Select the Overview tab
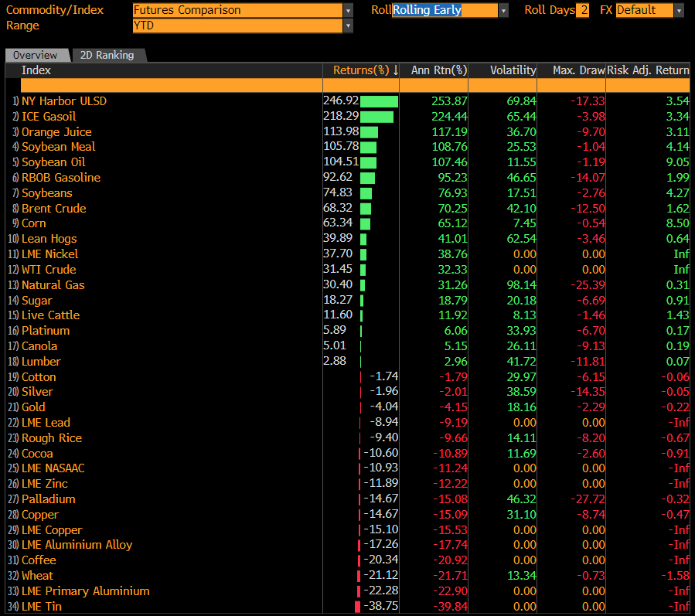This screenshot has width=695, height=616. pyautogui.click(x=36, y=55)
